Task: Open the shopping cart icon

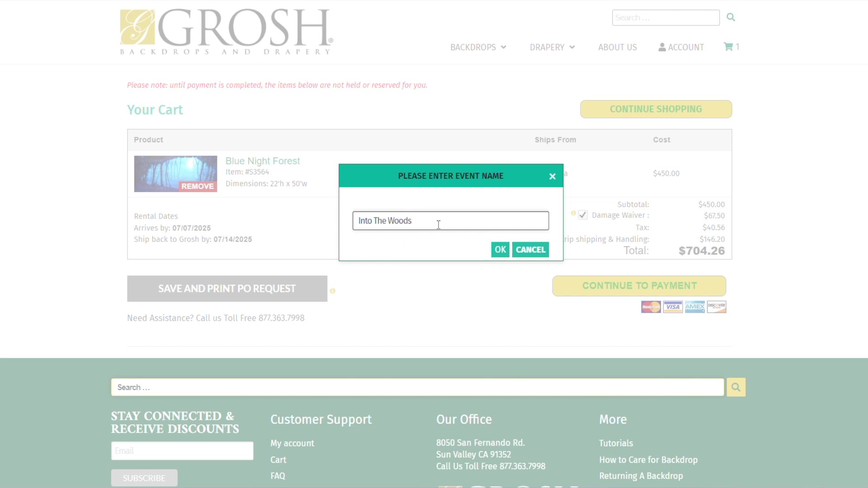Action: click(x=728, y=47)
